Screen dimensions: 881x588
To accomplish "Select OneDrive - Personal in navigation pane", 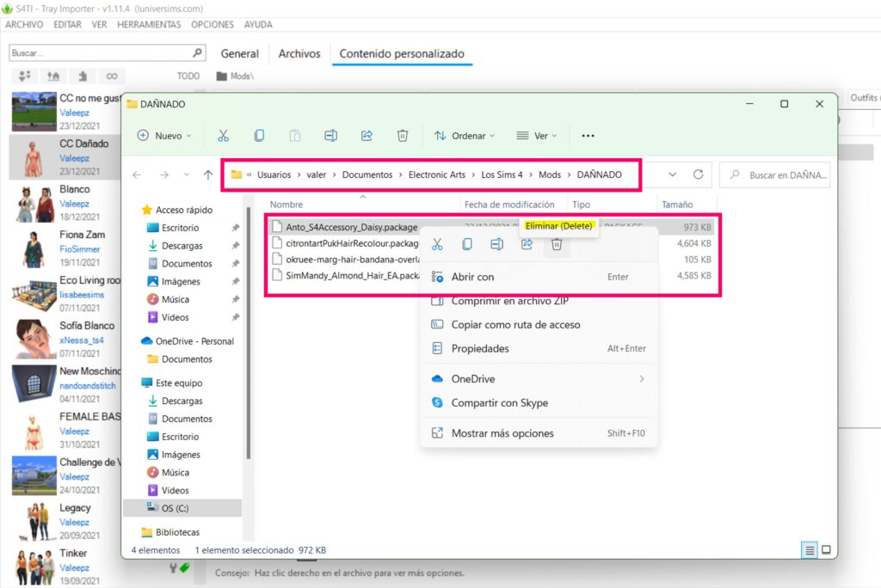I will tap(188, 341).
